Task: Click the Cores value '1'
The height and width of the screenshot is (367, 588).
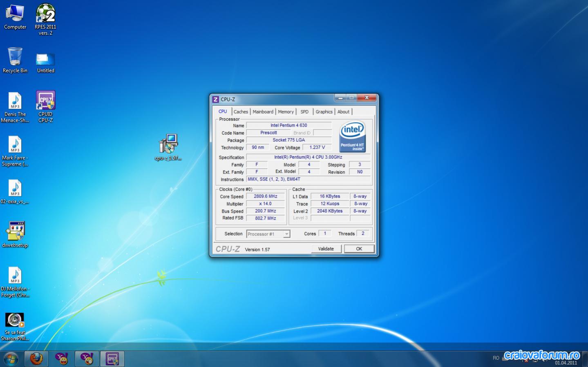Action: (325, 234)
